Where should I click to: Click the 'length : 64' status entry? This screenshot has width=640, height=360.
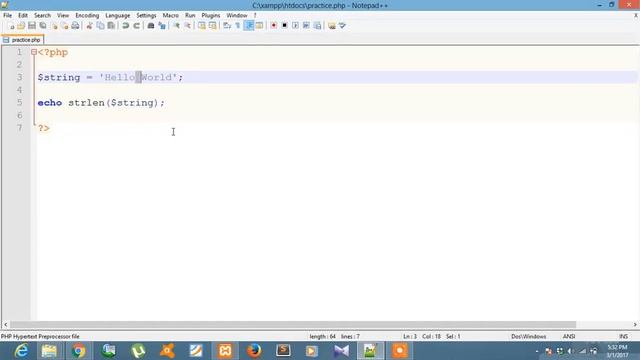point(322,336)
